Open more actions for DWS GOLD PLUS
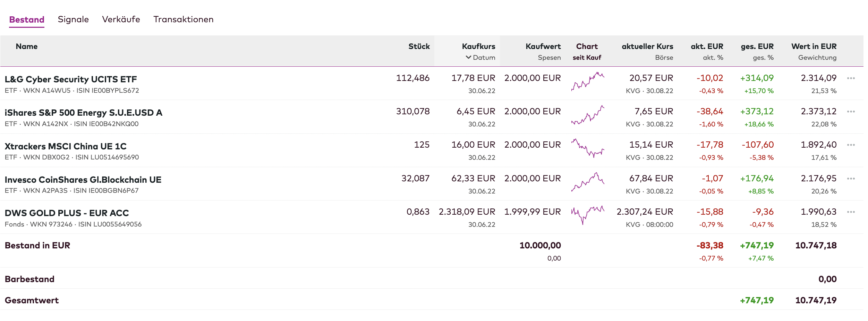The image size is (868, 321). click(x=851, y=212)
